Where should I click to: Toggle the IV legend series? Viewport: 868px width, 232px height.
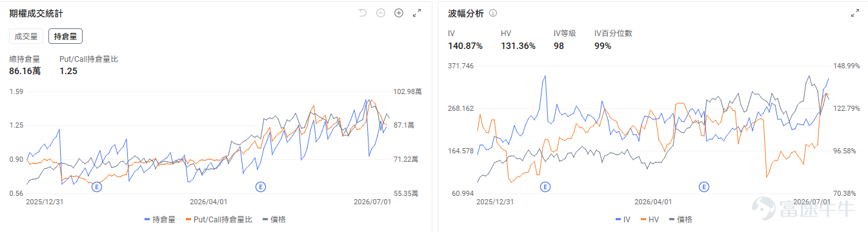623,220
